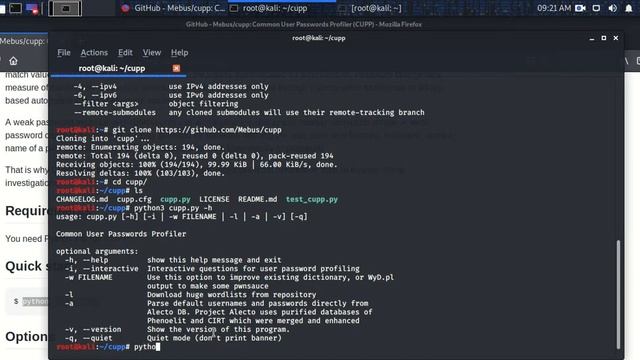The image size is (640, 360).
Task: Click the '-v, --version' option text
Action: tap(93, 329)
